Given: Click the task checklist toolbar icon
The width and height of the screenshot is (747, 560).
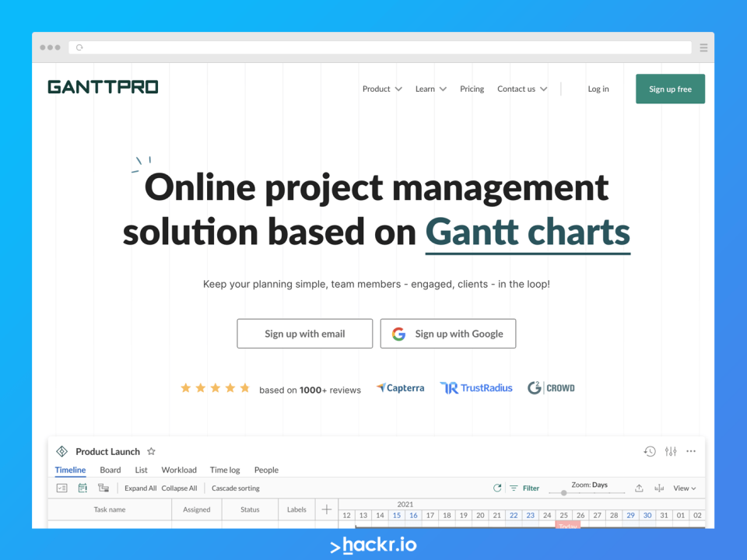Looking at the screenshot, I should tap(62, 488).
